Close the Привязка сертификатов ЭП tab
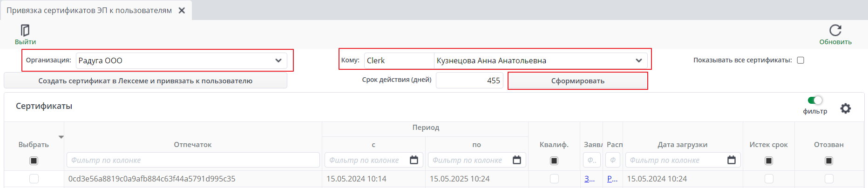 point(182,10)
